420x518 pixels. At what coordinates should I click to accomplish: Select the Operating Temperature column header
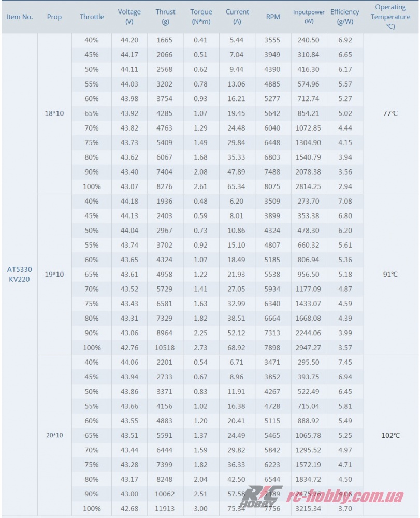(x=390, y=17)
